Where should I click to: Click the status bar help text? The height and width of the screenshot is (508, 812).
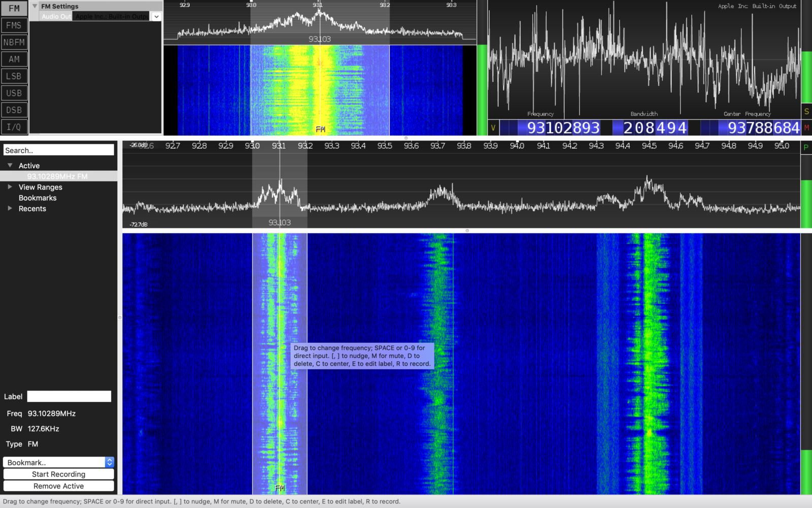201,501
